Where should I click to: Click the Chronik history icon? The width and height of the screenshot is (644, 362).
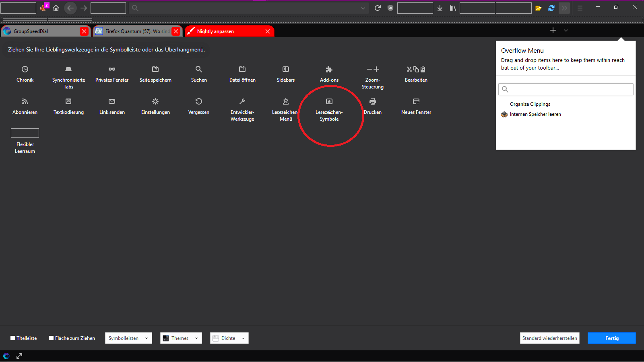pos(25,69)
